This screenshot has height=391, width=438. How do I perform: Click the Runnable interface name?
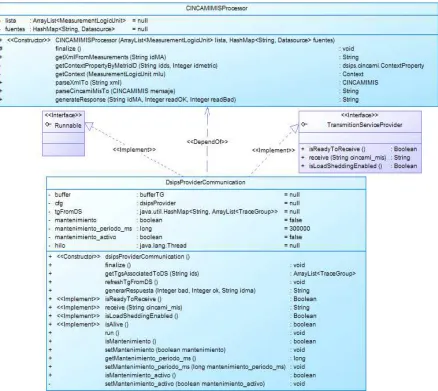(68, 125)
